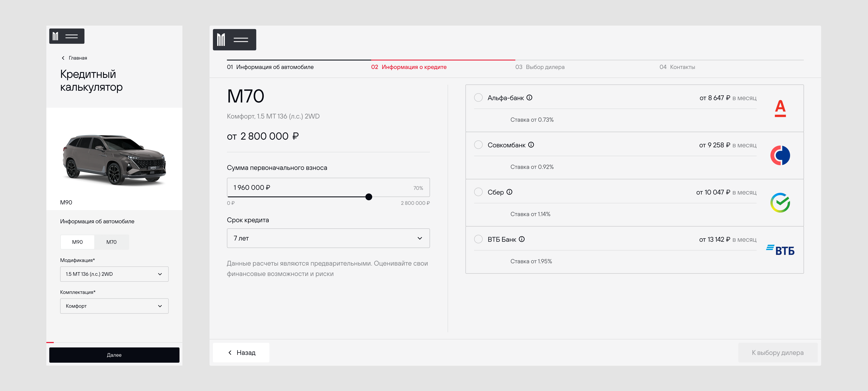Select Сбер radio option
This screenshot has width=868, height=391.
pyautogui.click(x=478, y=192)
